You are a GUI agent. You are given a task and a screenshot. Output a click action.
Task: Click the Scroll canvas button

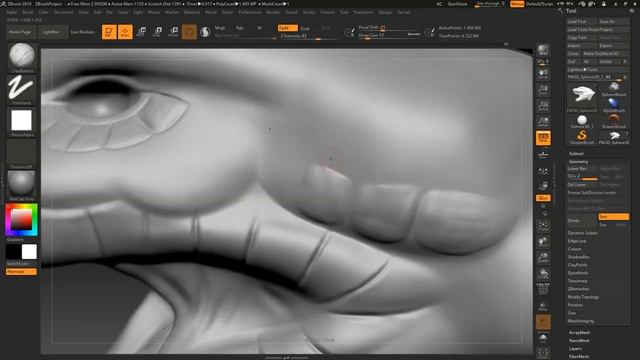tap(543, 74)
